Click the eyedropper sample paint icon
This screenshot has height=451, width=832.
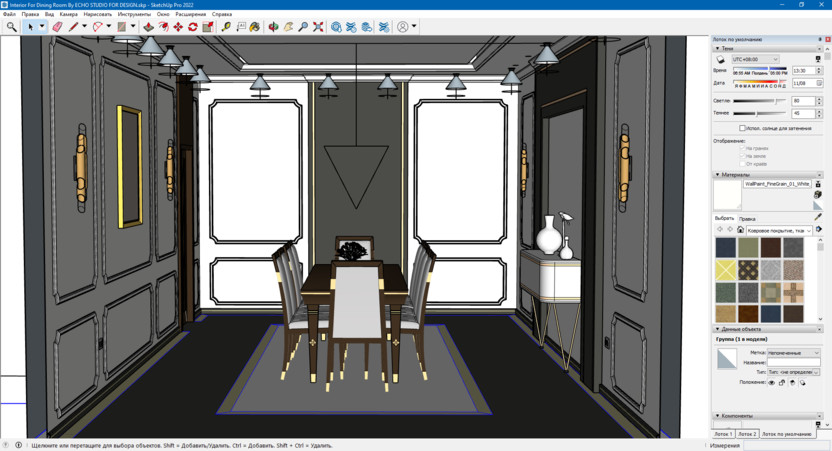tap(818, 217)
